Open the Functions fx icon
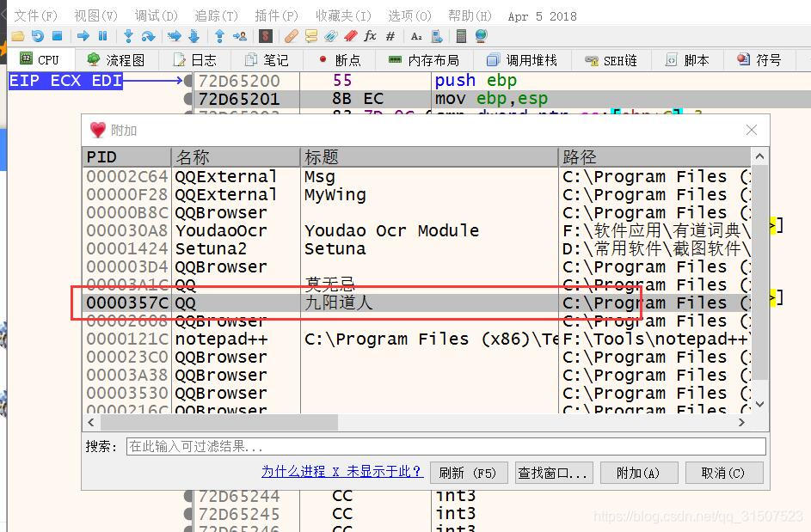Screen dimensions: 811x532 (x=370, y=36)
